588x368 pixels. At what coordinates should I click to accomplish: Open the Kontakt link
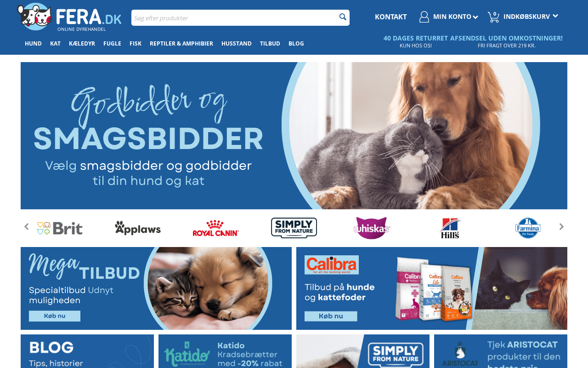[x=390, y=17]
